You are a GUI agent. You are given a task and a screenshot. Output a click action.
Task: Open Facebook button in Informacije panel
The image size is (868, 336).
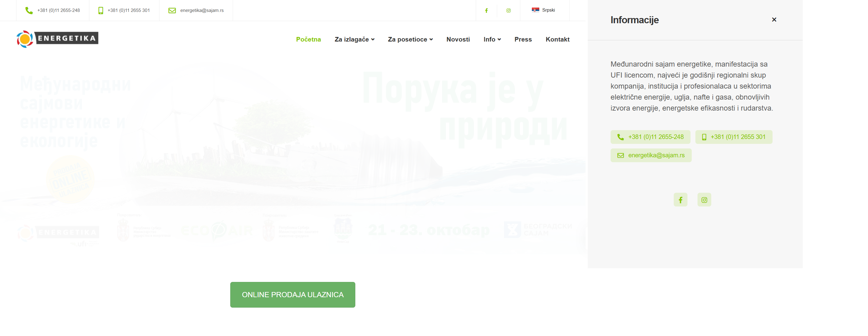pos(680,200)
